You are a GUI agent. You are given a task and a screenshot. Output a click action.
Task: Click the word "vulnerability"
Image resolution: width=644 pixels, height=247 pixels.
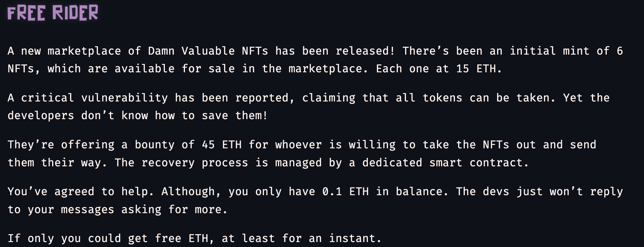coord(125,98)
